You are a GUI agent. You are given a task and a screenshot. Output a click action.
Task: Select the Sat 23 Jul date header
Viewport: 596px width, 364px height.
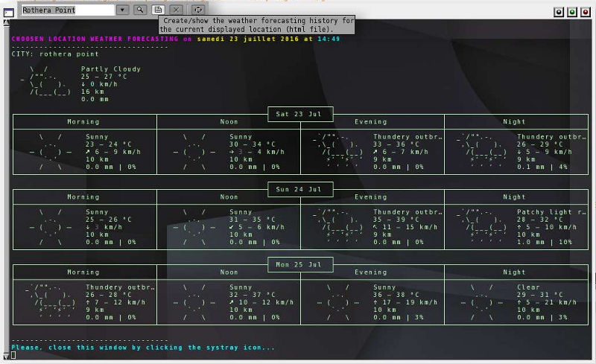(x=299, y=115)
